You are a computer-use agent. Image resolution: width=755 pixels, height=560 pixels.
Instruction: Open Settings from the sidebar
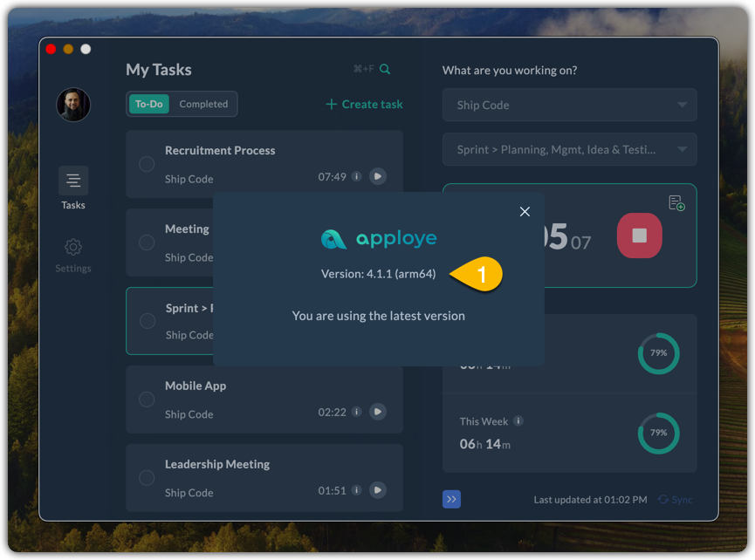tap(73, 256)
